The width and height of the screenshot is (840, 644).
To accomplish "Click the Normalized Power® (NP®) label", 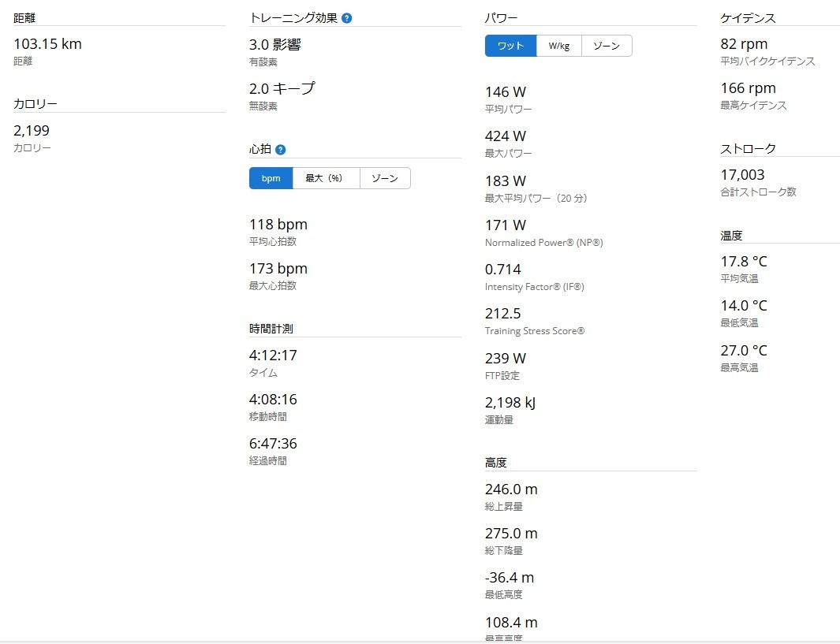I will click(x=543, y=243).
